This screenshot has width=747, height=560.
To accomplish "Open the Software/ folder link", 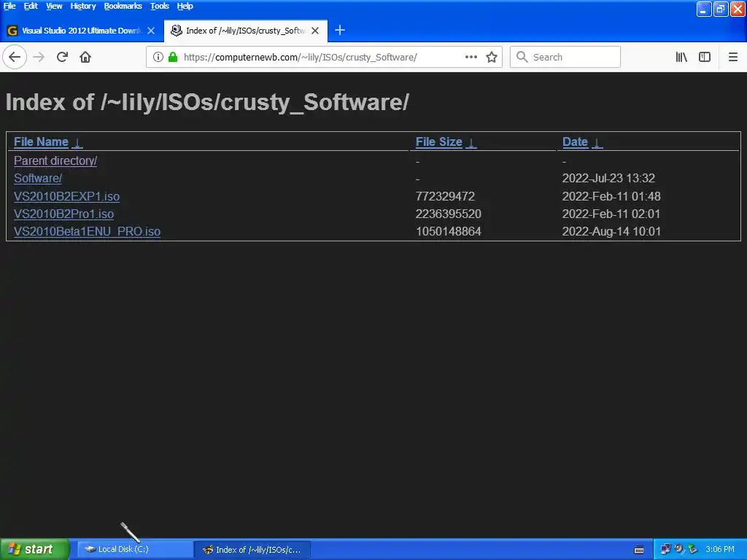I will point(38,179).
